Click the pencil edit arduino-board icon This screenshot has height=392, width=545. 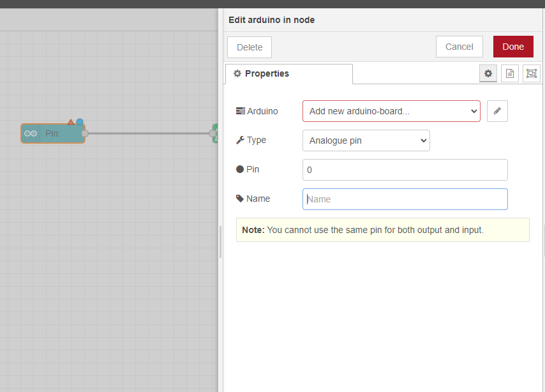[497, 111]
